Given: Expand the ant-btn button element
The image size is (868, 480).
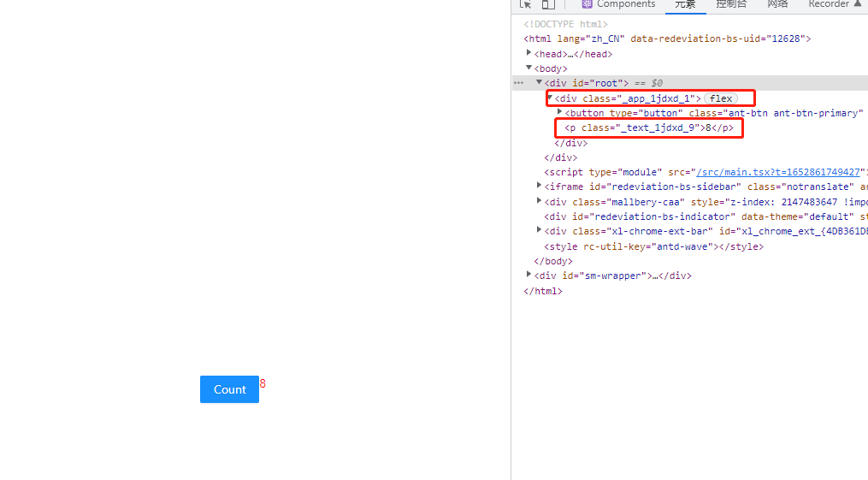Looking at the screenshot, I should tap(560, 112).
